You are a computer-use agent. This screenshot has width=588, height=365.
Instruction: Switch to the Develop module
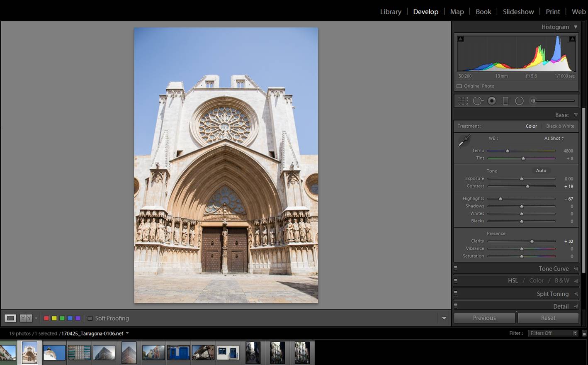(425, 12)
